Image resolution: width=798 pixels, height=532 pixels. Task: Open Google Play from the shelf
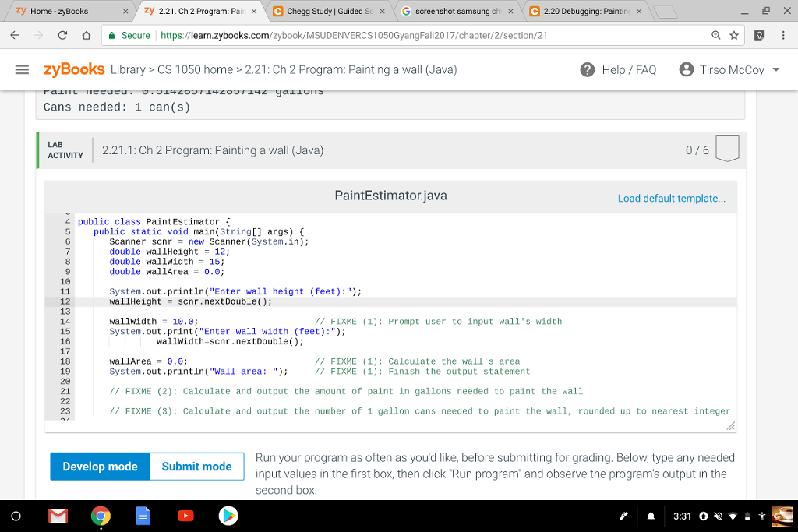pos(228,515)
